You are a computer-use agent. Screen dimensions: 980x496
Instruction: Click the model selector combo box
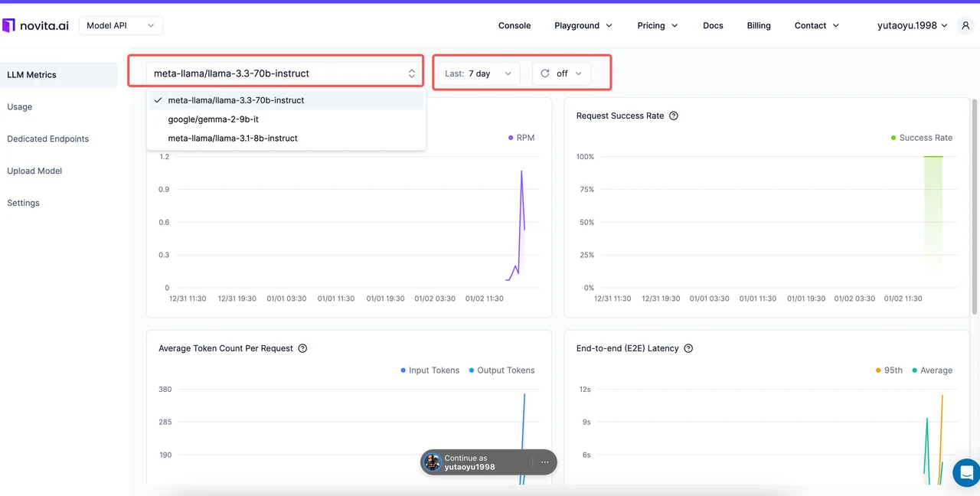(284, 73)
